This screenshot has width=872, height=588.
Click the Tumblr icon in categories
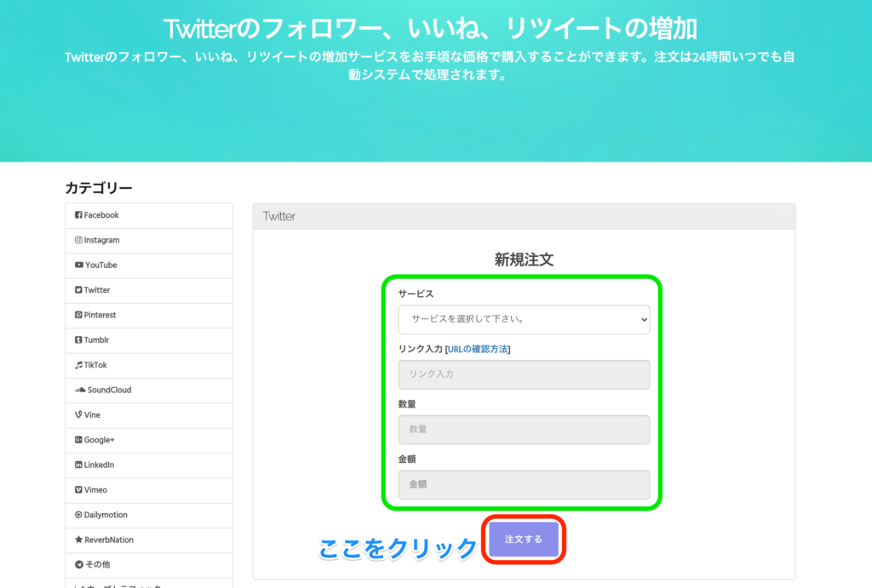pos(78,340)
